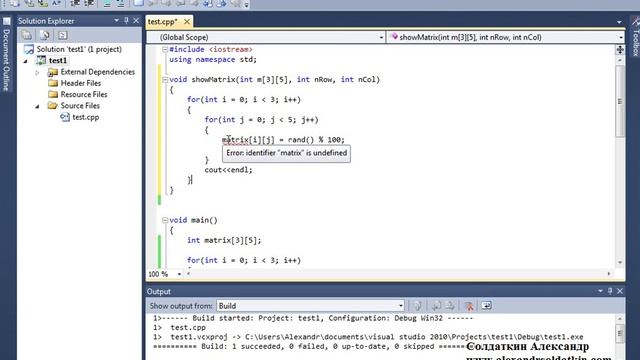Close the Output panel
640x360 pixels.
pos(620,291)
